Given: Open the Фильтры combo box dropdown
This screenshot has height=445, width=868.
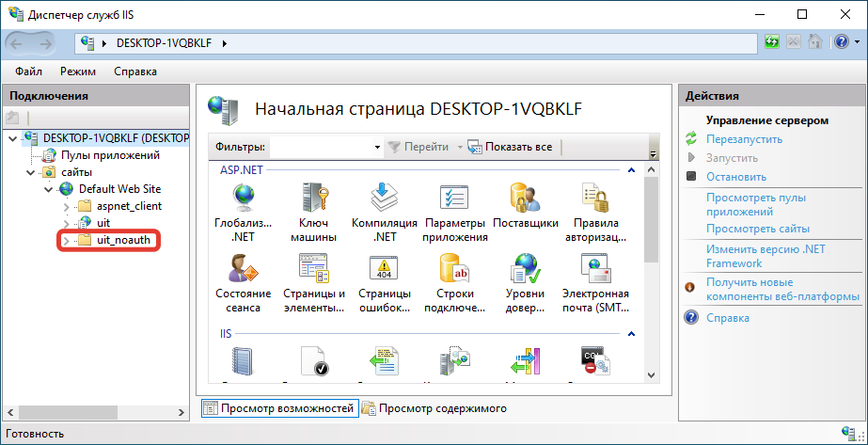Looking at the screenshot, I should click(x=377, y=147).
